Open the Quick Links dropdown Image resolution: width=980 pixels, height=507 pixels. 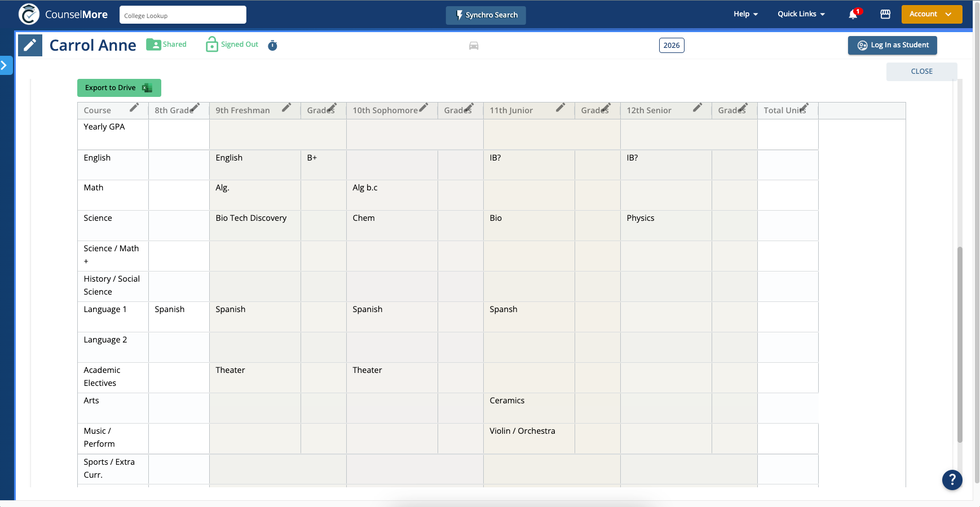[x=801, y=14]
